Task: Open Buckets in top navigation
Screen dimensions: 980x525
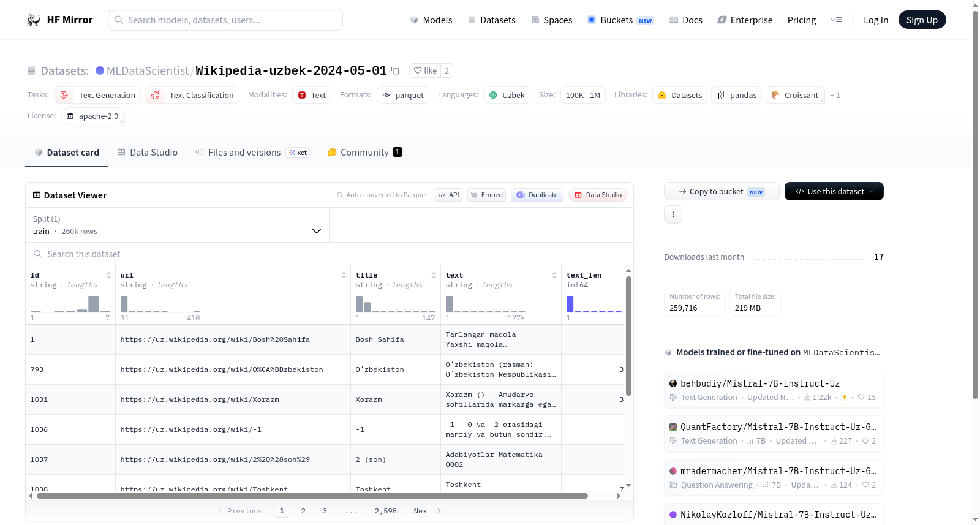Action: 620,20
